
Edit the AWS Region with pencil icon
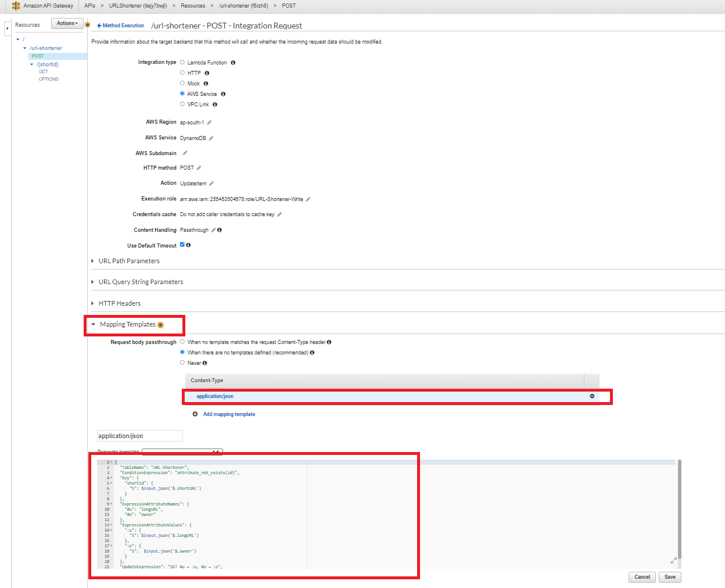tap(209, 123)
